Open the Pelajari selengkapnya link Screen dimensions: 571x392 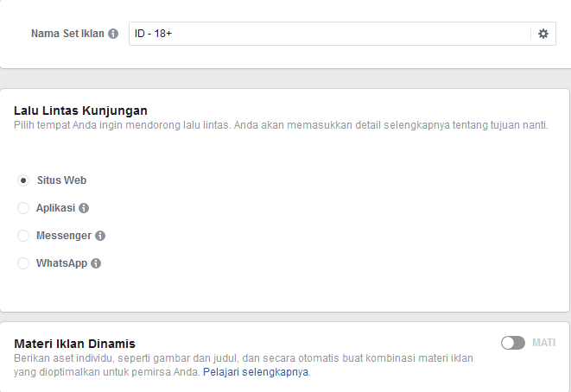pyautogui.click(x=256, y=372)
